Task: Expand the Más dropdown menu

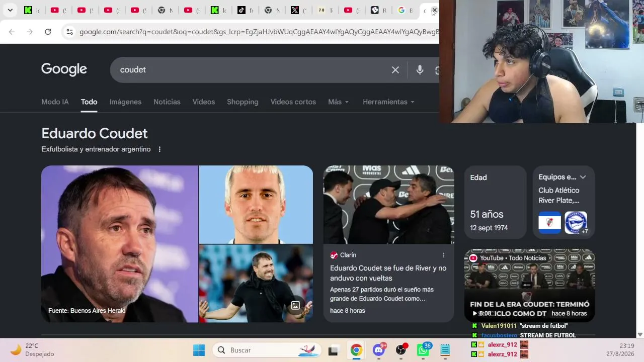Action: (338, 102)
